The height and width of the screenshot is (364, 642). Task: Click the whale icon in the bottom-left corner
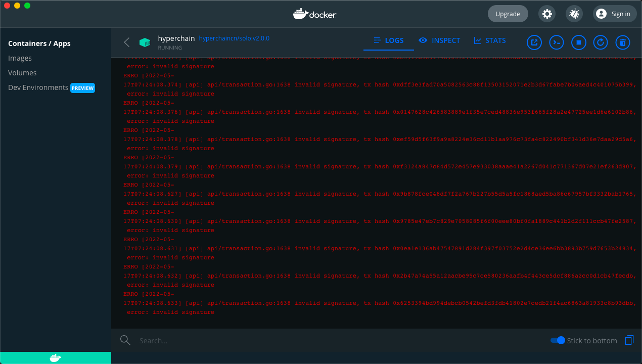(55, 357)
